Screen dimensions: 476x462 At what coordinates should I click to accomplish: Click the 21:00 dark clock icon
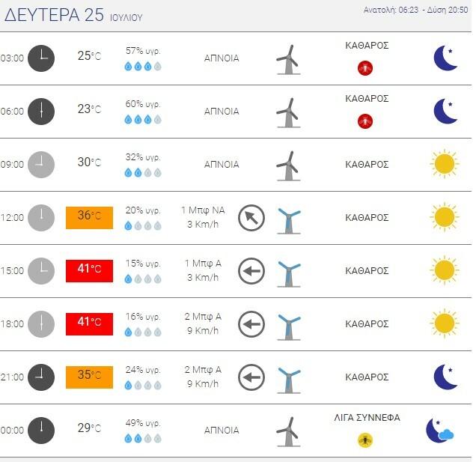(41, 377)
